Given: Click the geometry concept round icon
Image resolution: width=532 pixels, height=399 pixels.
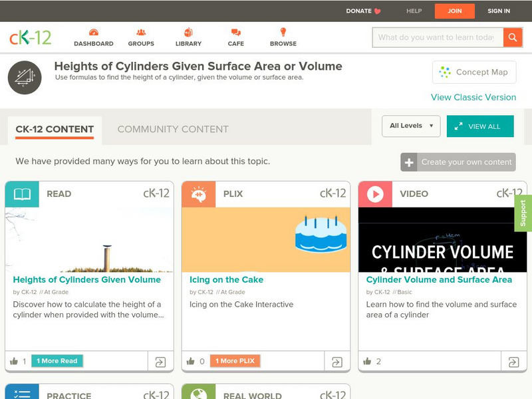Looking at the screenshot, I should click(25, 78).
